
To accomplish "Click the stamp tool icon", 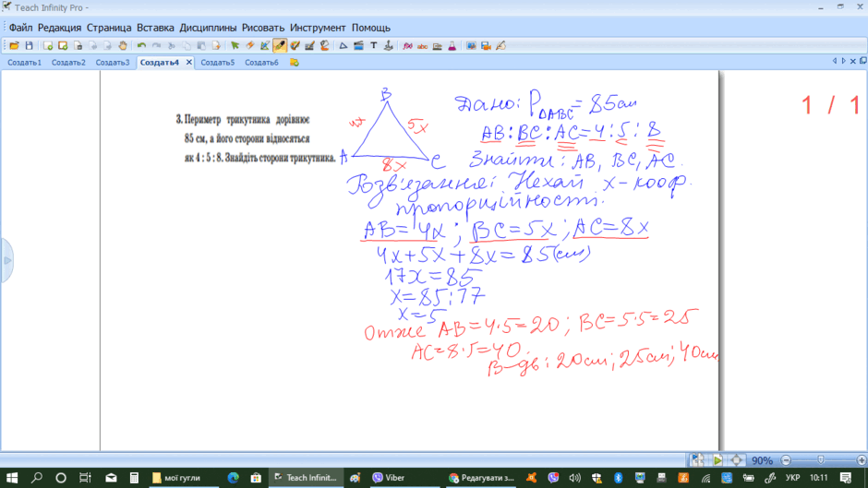I will (389, 46).
